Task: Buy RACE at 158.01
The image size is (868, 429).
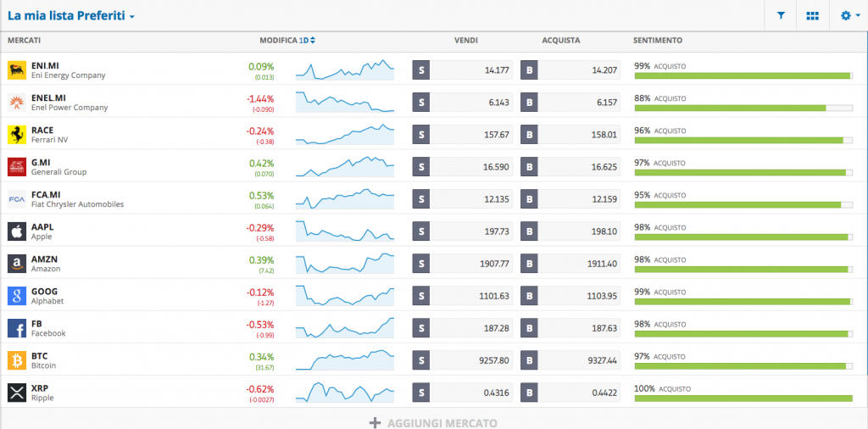Action: tap(570, 135)
